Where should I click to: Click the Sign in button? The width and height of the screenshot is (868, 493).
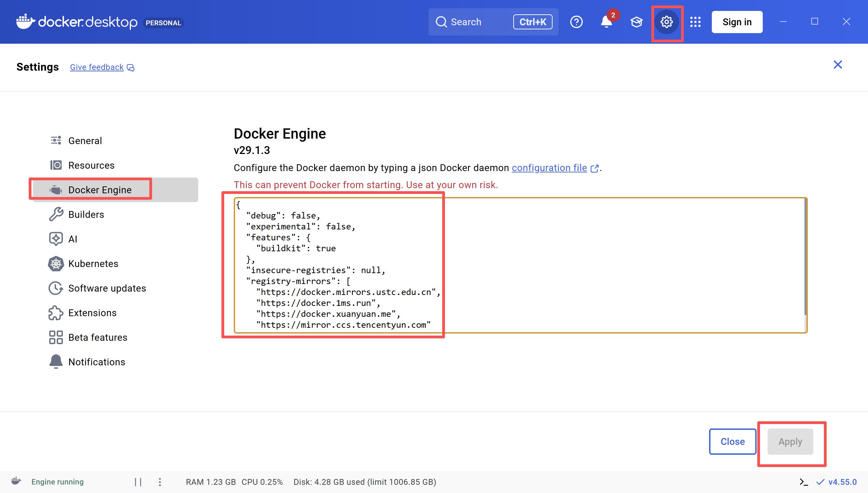(x=737, y=22)
